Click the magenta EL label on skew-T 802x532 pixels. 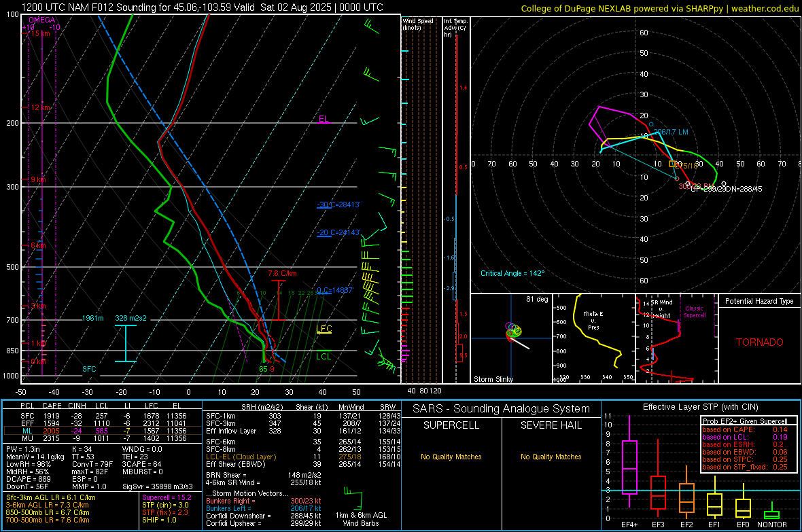click(324, 119)
